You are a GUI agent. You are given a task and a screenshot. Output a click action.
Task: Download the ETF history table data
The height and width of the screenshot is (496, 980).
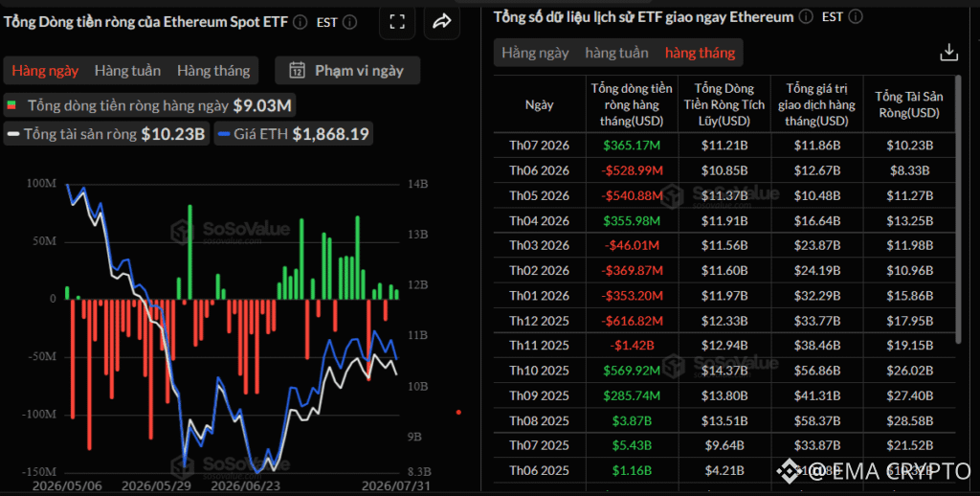click(x=948, y=53)
